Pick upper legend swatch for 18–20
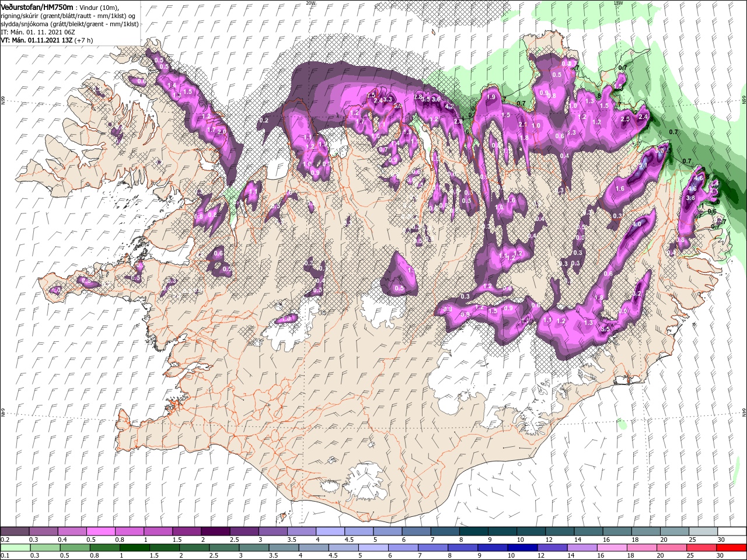Viewport: 747px width, 560px height. click(646, 531)
